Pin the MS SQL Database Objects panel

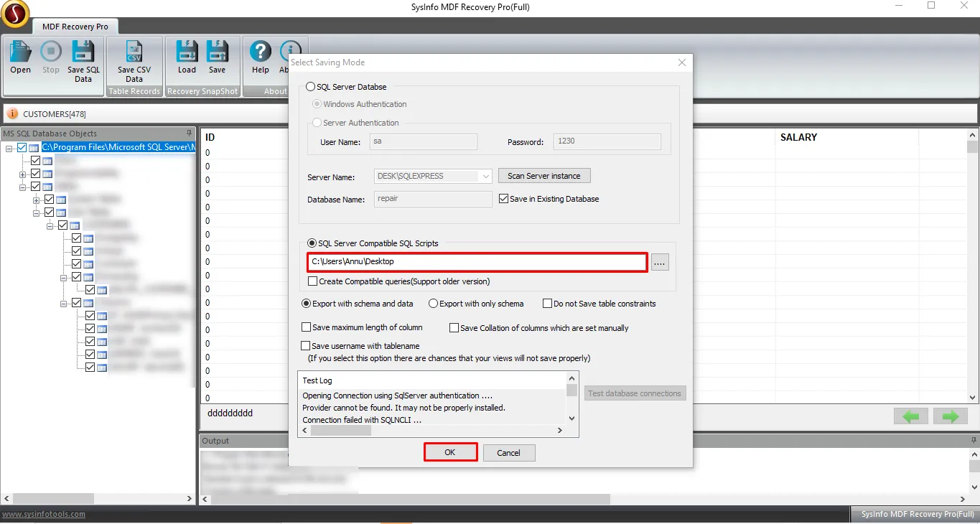pyautogui.click(x=190, y=134)
